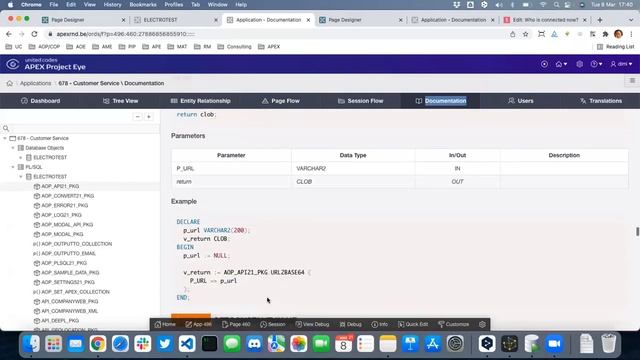The image size is (640, 360).
Task: Open Discord from the Dock
Action: [254, 344]
